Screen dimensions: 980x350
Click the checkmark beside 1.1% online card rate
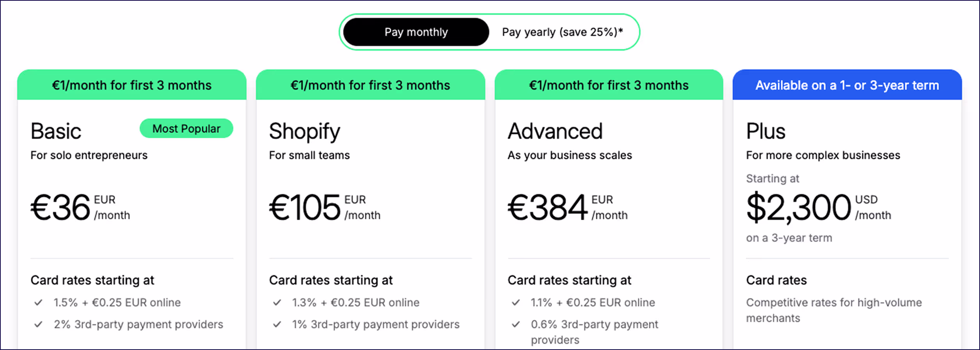(x=516, y=302)
